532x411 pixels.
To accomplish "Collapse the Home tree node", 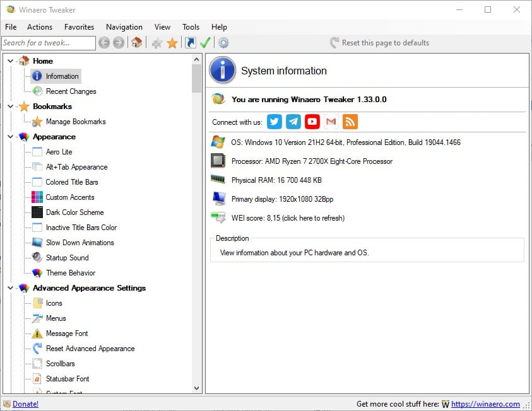I will click(11, 61).
